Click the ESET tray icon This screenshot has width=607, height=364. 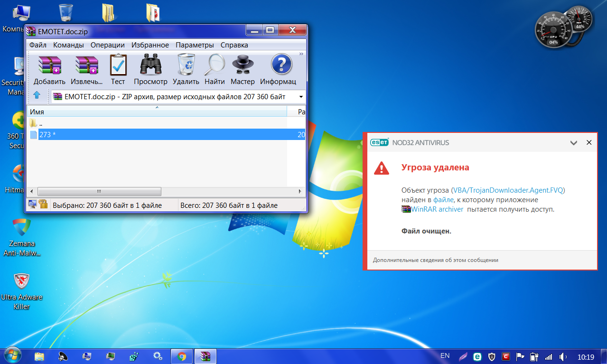[478, 356]
